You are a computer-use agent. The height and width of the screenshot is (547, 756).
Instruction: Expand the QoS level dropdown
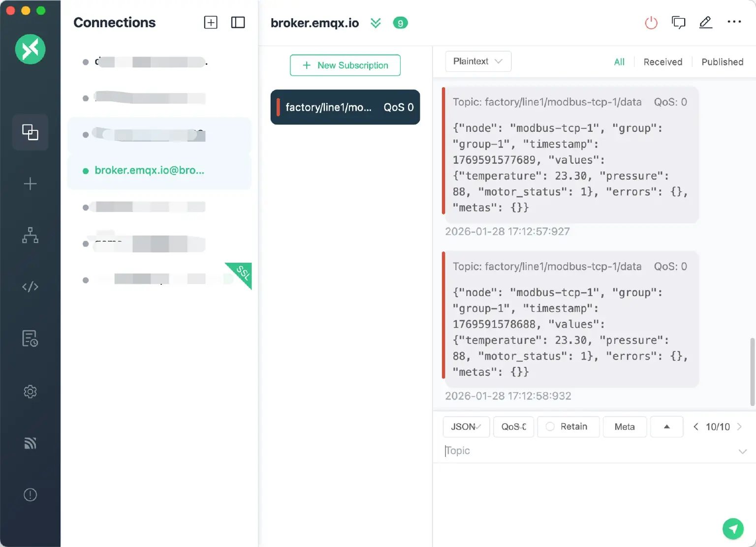(x=513, y=426)
